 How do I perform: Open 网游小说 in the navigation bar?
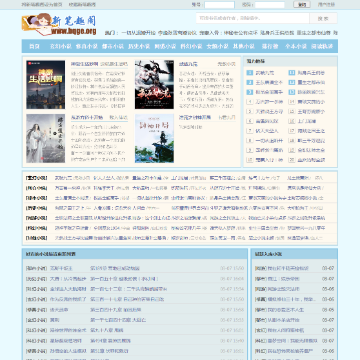pyautogui.click(x=165, y=46)
